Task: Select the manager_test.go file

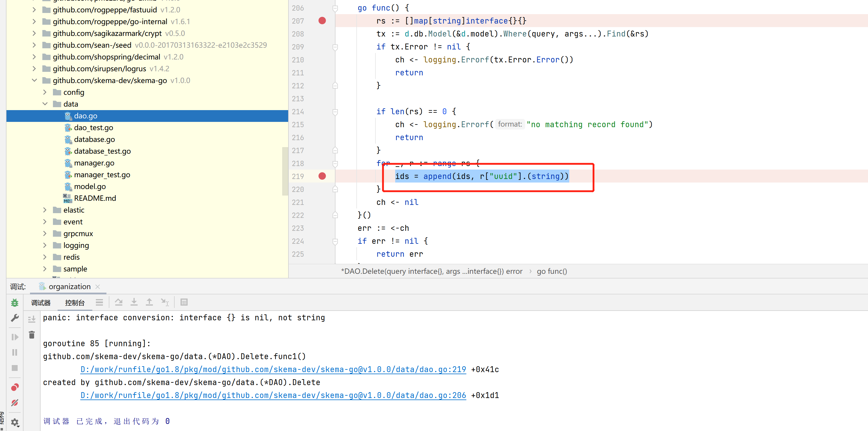Action: 102,175
